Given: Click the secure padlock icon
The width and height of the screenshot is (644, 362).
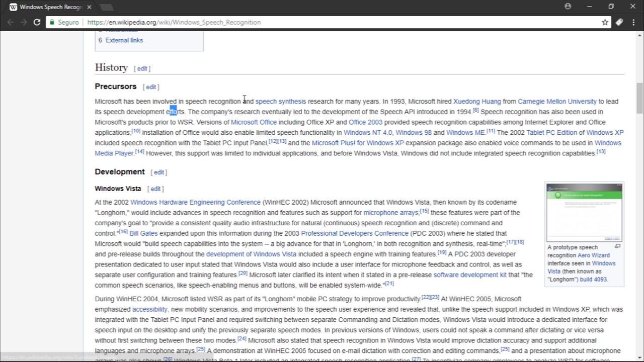Looking at the screenshot, I should tap(51, 22).
